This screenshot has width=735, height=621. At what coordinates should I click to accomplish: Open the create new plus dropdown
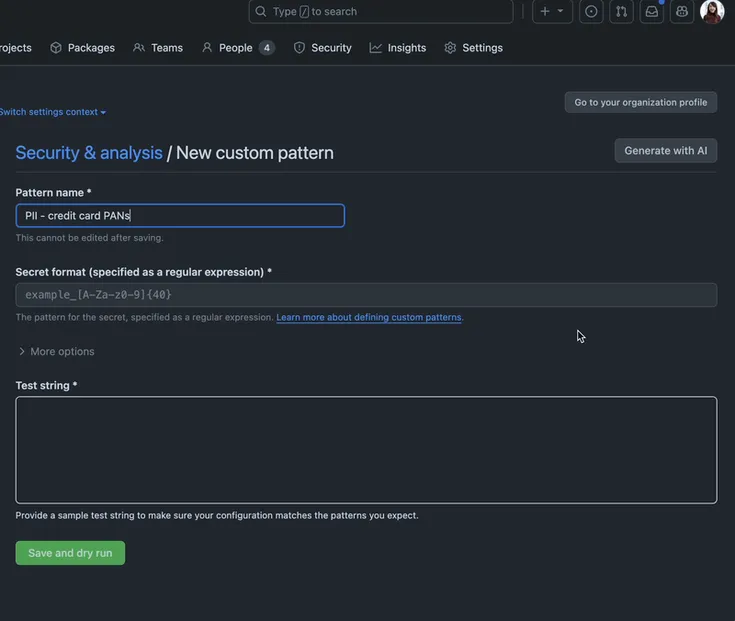point(551,11)
